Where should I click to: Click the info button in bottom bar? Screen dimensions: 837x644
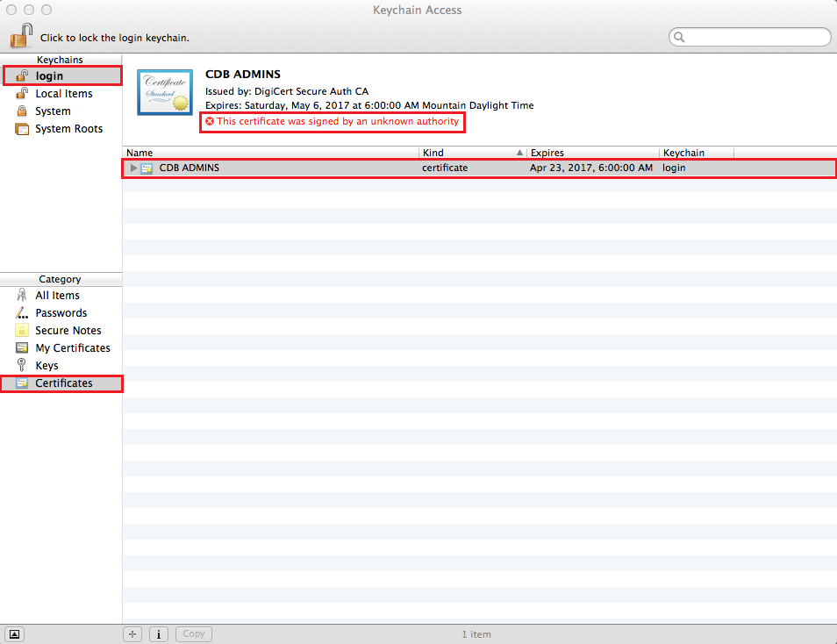[x=159, y=633]
